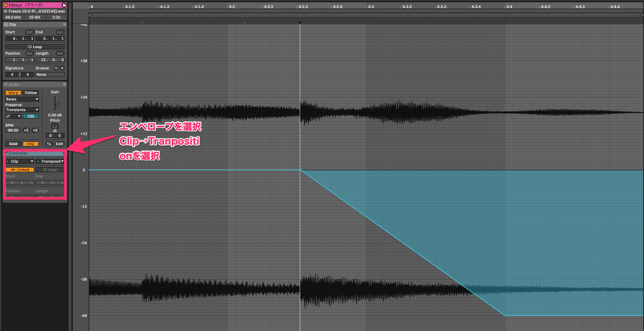Open the Beats warp mode dropdown
The image size is (644, 331).
coord(22,99)
